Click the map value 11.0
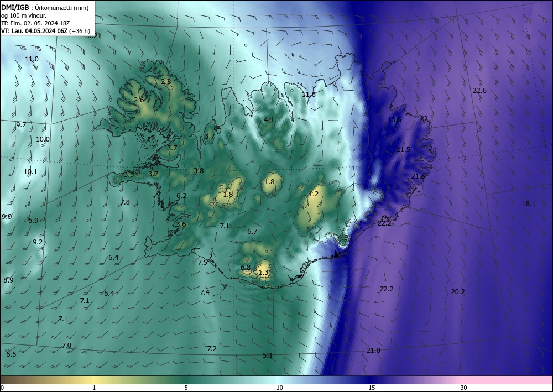 point(32,59)
